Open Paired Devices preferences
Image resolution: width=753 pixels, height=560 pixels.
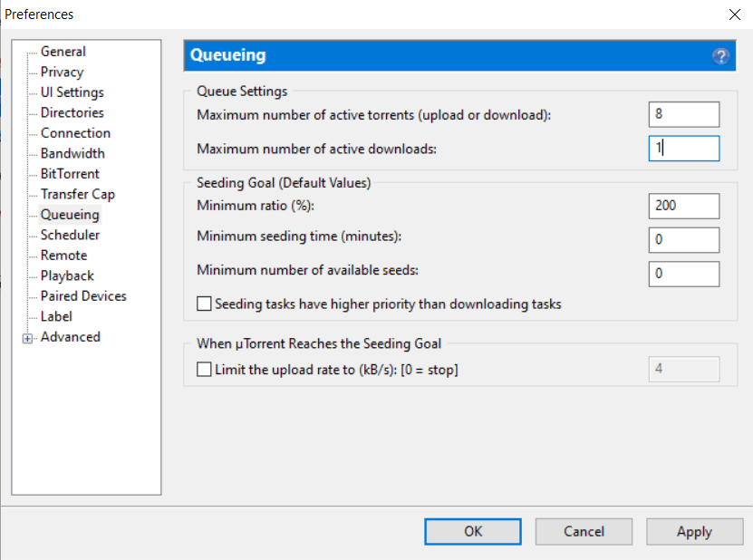(x=83, y=296)
